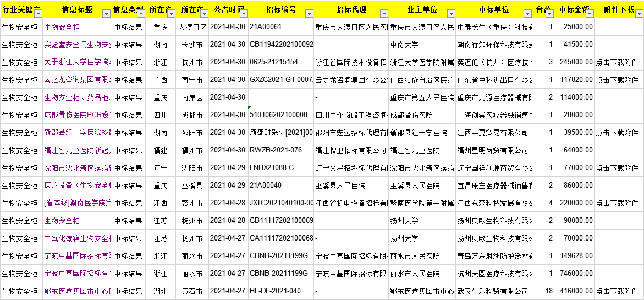Viewport: 644px width, 300px height.
Task: Download attachment for the 赣州市 row
Action: [x=617, y=203]
